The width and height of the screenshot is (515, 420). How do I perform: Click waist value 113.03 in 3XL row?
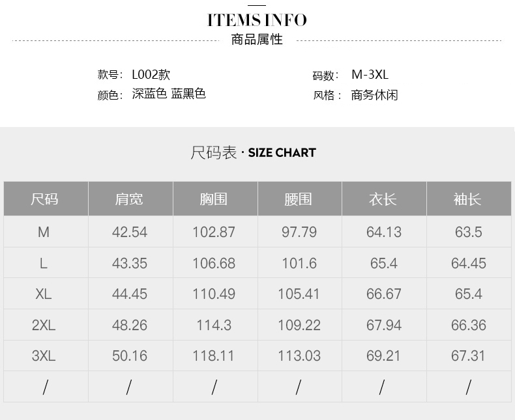pyautogui.click(x=299, y=356)
